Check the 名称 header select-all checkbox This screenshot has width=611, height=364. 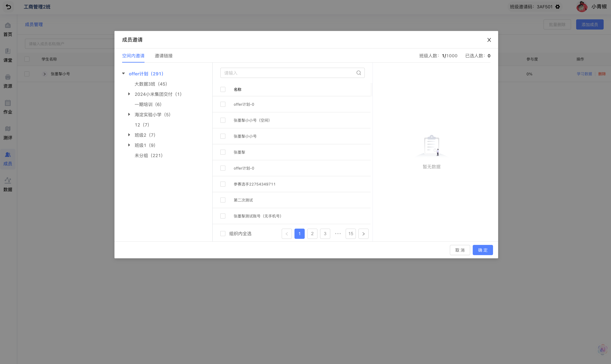(223, 89)
